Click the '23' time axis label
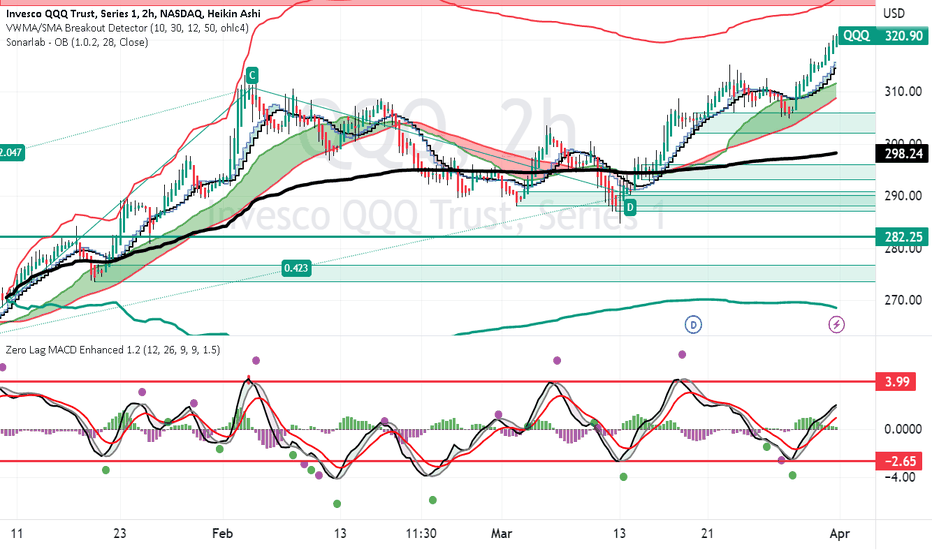 point(119,533)
